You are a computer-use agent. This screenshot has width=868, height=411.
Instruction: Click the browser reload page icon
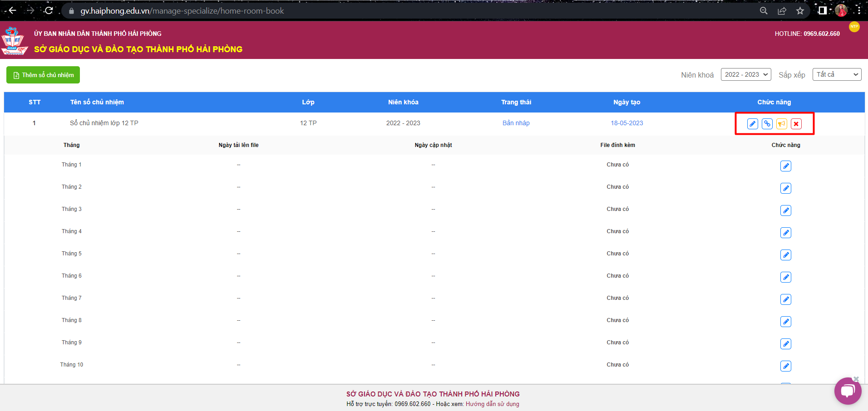(x=49, y=10)
